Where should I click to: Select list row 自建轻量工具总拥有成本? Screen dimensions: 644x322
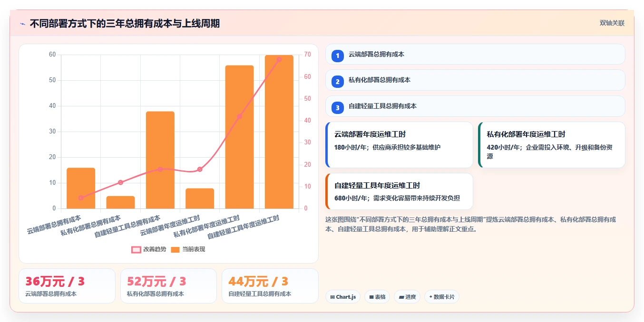pos(475,106)
